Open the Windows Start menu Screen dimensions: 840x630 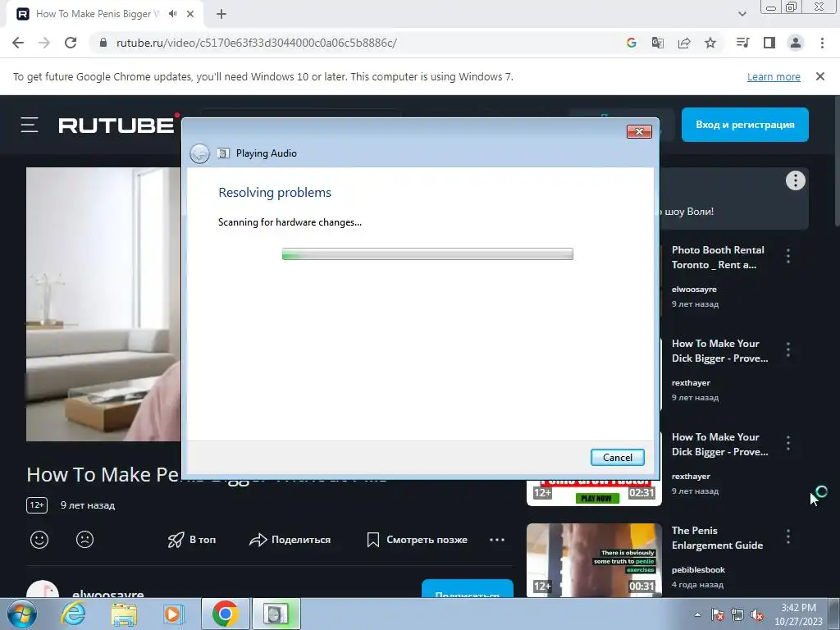[x=22, y=614]
